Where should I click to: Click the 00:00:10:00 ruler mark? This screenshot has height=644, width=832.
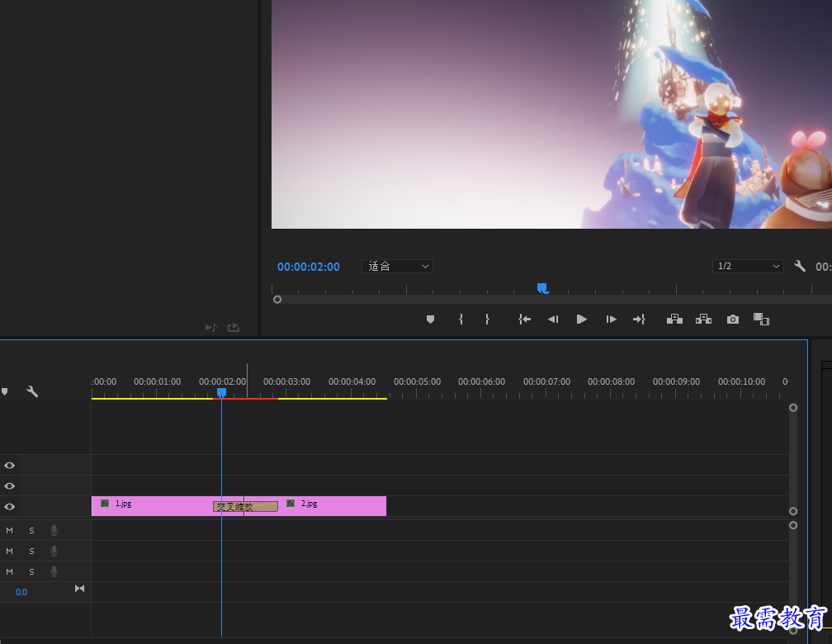pos(741,381)
